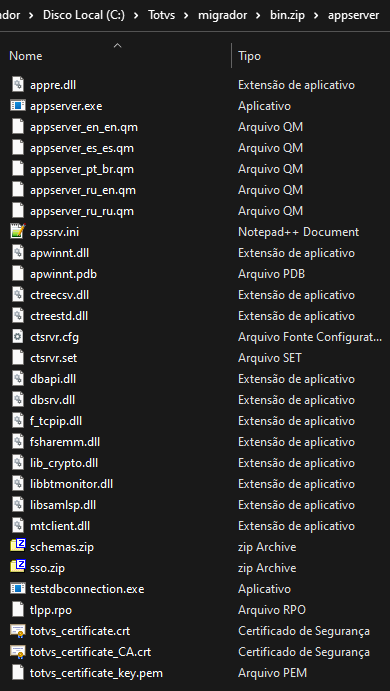Select the appserver_en_en.qm file icon

coord(18,127)
